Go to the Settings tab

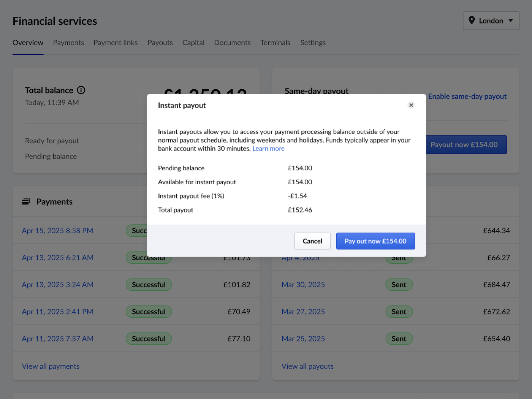point(313,43)
